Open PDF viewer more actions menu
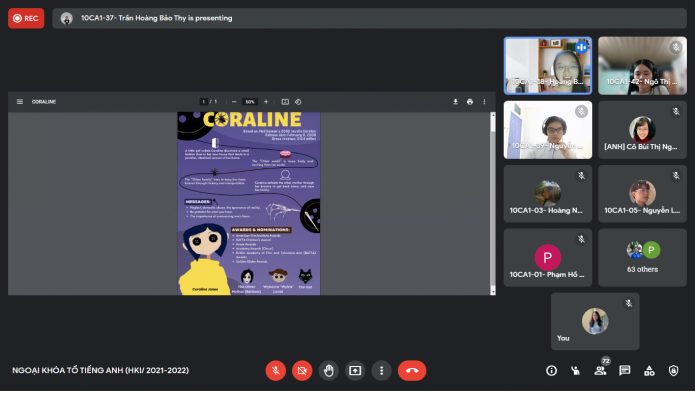 coord(484,102)
